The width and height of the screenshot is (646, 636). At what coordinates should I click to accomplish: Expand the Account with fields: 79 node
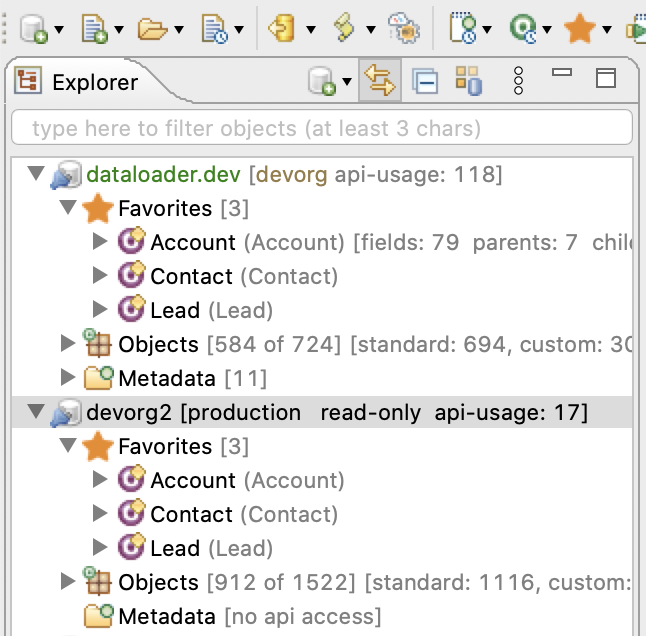click(x=100, y=241)
